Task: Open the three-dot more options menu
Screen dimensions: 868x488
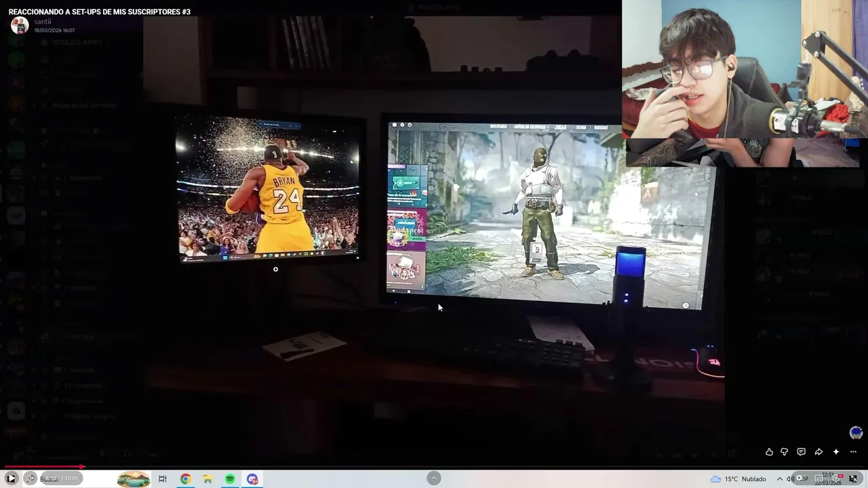Action: pos(853,452)
